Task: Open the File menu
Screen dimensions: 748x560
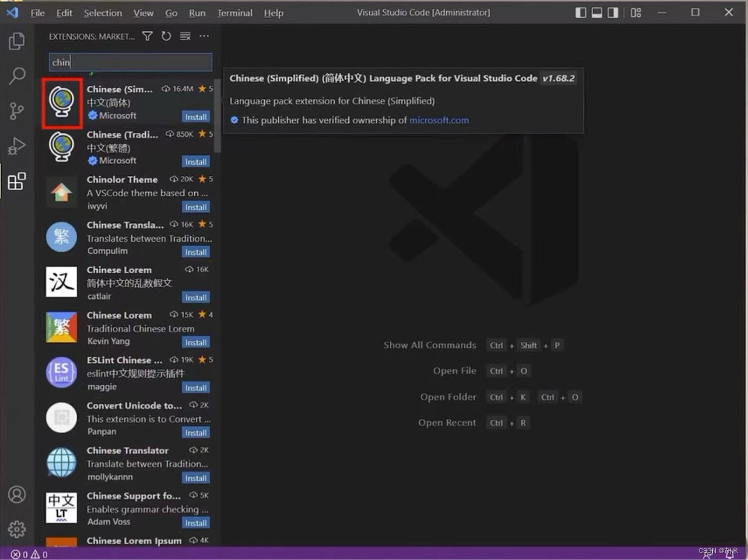Action: click(x=37, y=13)
